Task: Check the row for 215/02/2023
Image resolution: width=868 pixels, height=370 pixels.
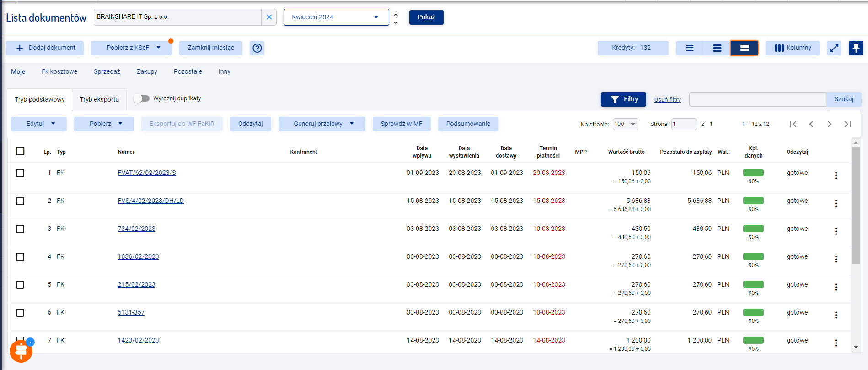Action: [x=20, y=285]
